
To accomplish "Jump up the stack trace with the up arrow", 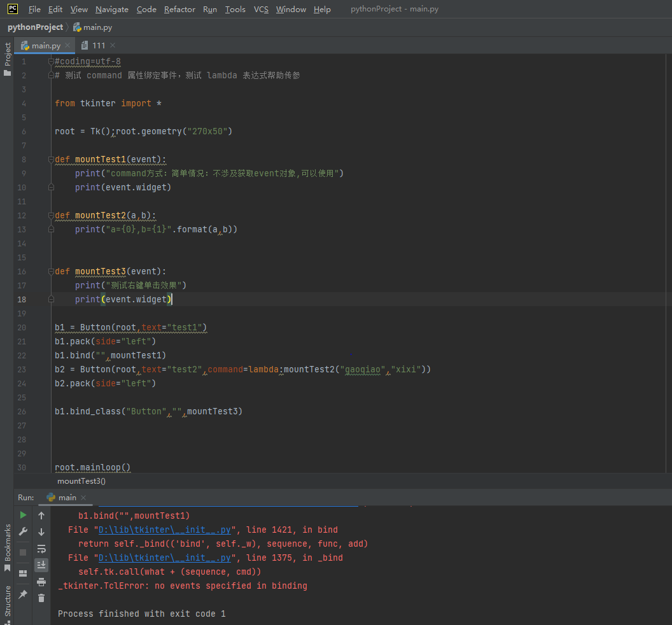I will click(41, 516).
